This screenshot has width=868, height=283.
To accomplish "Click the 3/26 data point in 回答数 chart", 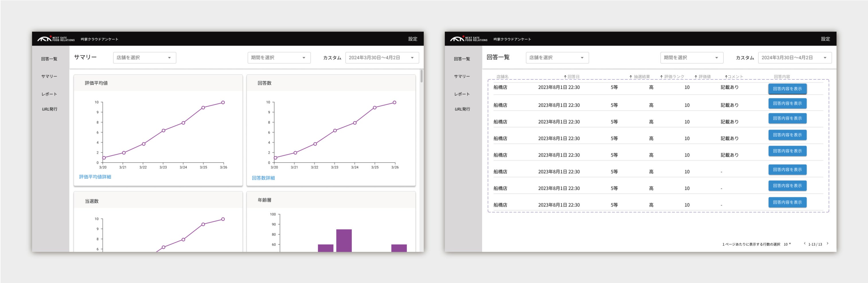I will point(395,102).
